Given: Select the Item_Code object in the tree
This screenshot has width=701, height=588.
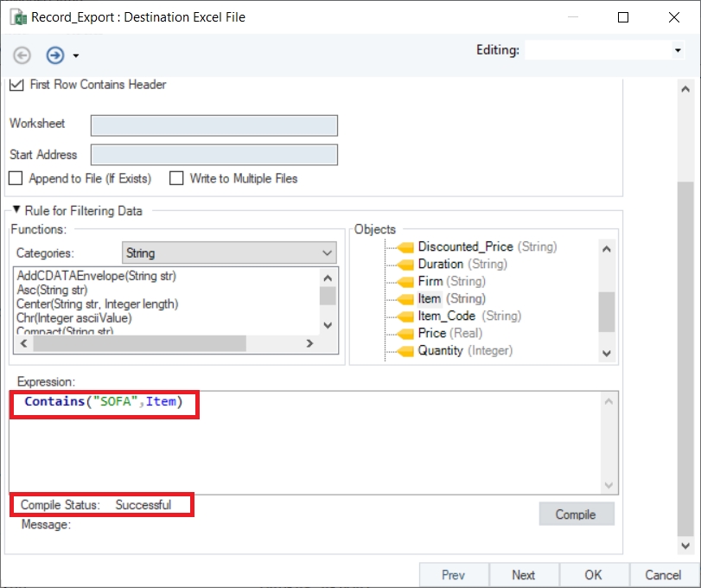Looking at the screenshot, I should pos(446,316).
